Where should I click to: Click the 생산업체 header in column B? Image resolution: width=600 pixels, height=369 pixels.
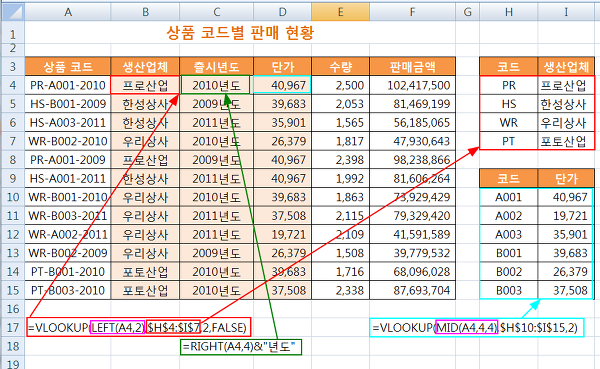tap(145, 67)
